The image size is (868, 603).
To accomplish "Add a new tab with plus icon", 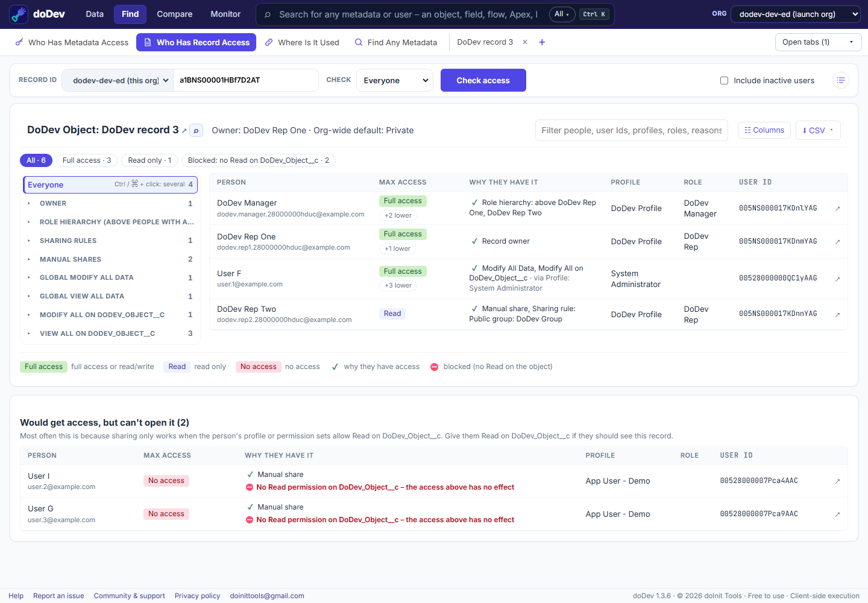I will (542, 42).
